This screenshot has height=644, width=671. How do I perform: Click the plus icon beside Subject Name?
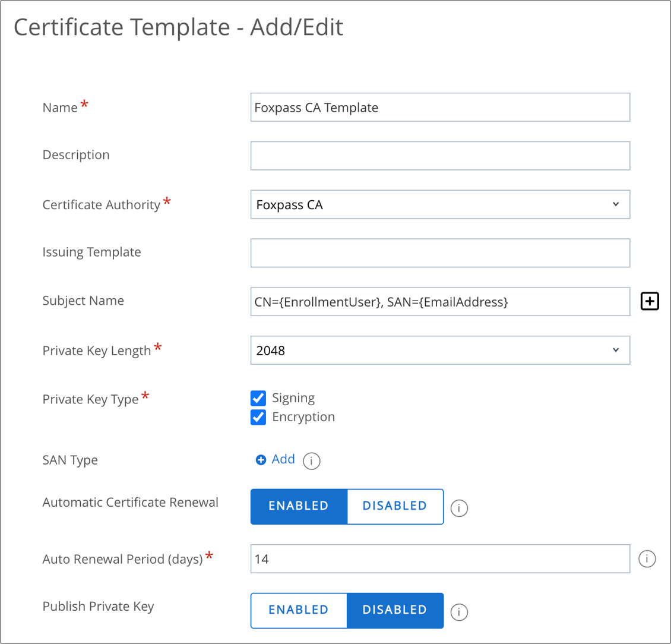pos(650,302)
